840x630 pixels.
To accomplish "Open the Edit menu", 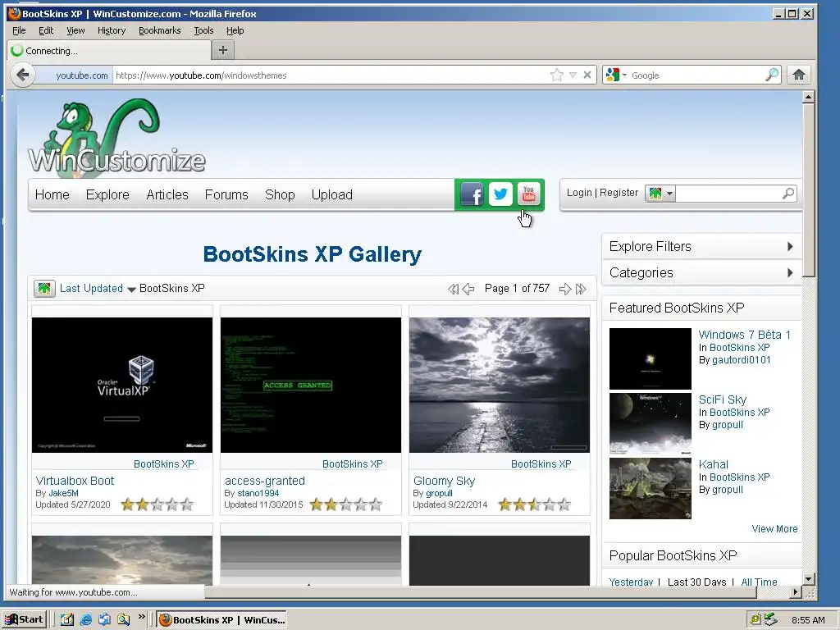I will (x=46, y=30).
